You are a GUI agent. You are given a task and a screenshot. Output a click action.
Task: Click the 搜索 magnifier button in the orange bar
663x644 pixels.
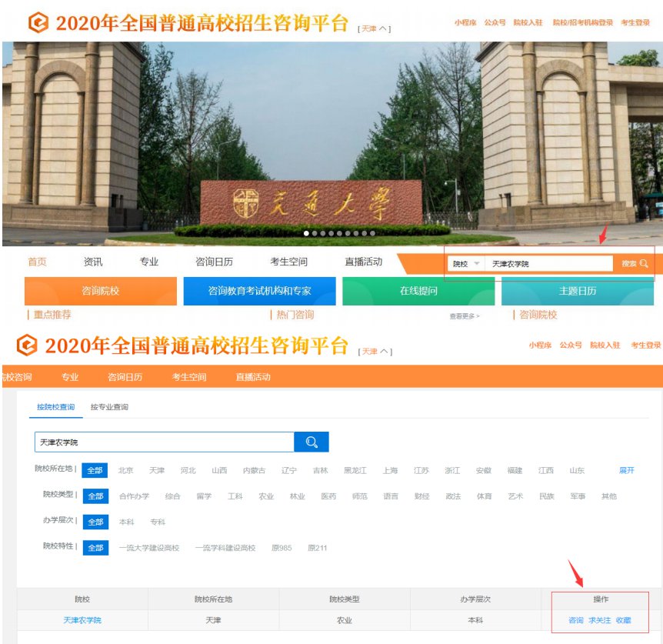tap(635, 263)
